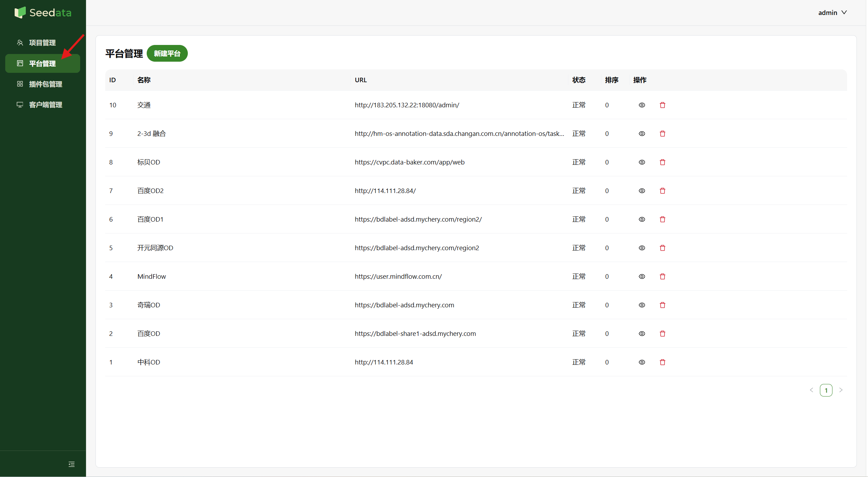Click the 插件包管理 grid icon
The width and height of the screenshot is (868, 477).
[x=20, y=84]
